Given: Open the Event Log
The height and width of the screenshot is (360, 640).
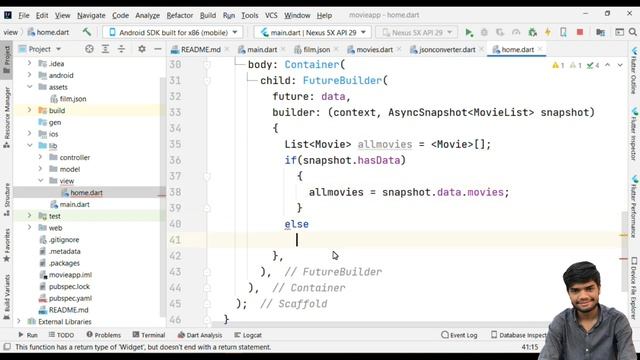Looking at the screenshot, I should click(x=459, y=335).
